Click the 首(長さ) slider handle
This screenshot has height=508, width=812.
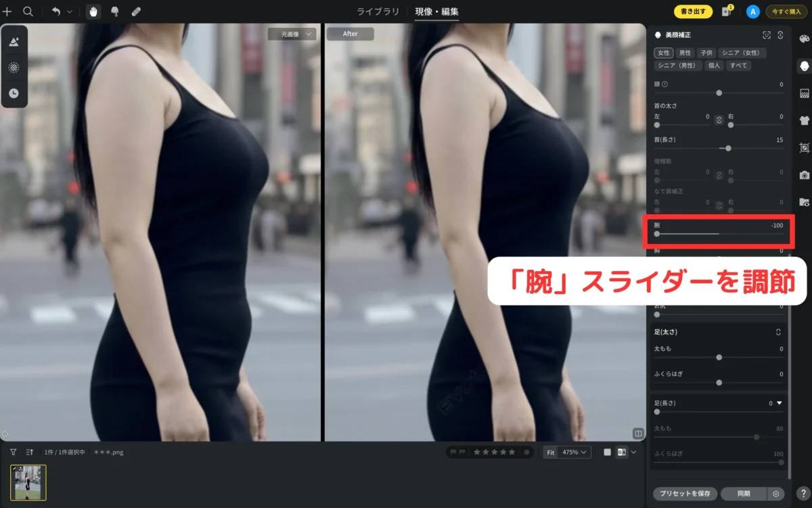point(728,148)
